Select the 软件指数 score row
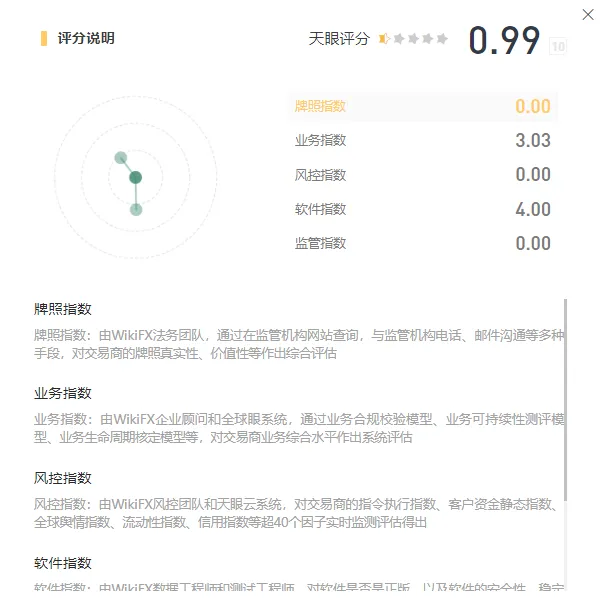Image resolution: width=602 pixels, height=608 pixels. coord(423,209)
